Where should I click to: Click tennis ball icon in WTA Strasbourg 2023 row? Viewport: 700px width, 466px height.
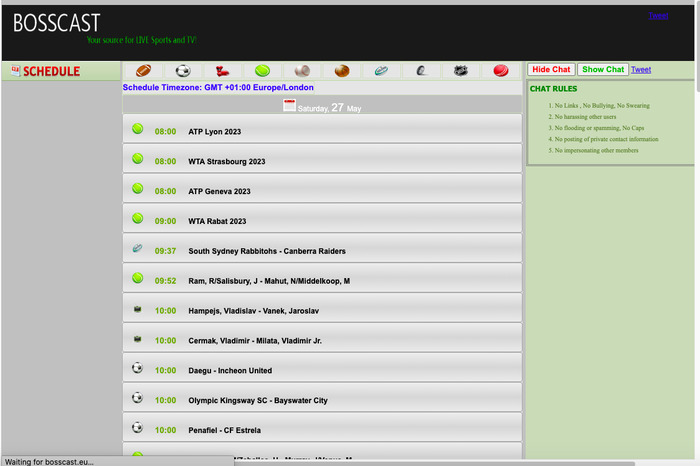pos(138,158)
